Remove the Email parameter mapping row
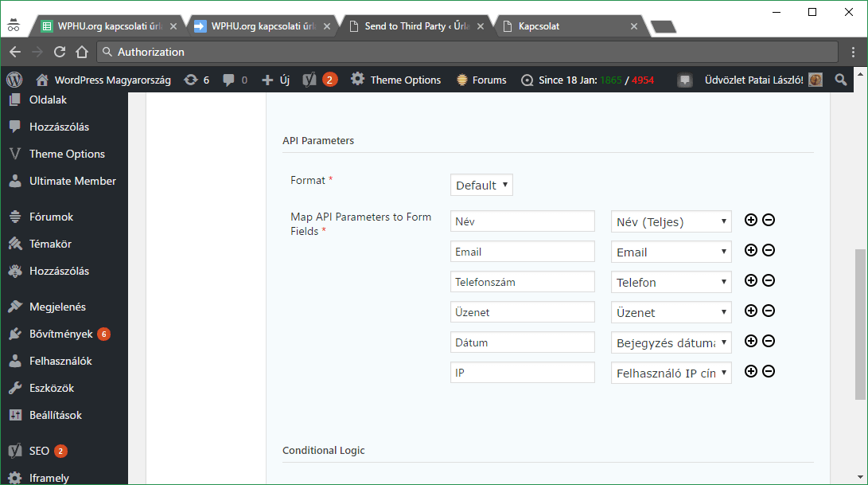Screen dimensions: 868x485 click(769, 251)
